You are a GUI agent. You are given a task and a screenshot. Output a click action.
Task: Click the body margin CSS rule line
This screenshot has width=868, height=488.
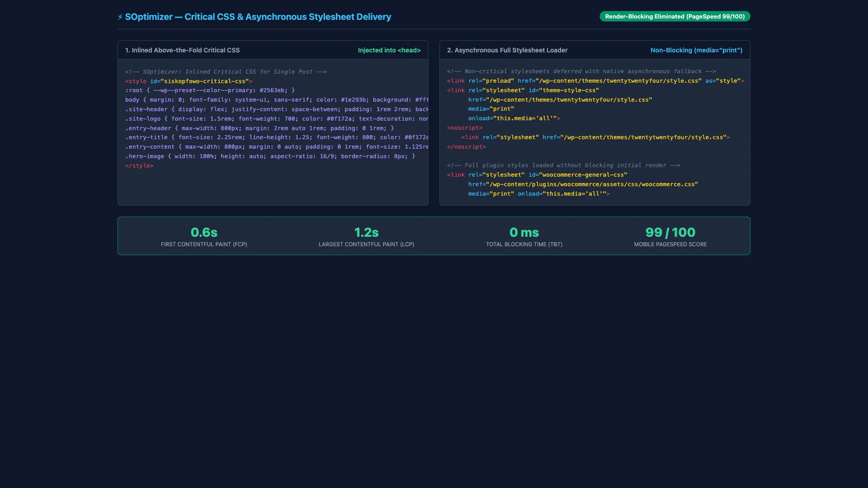click(x=277, y=100)
